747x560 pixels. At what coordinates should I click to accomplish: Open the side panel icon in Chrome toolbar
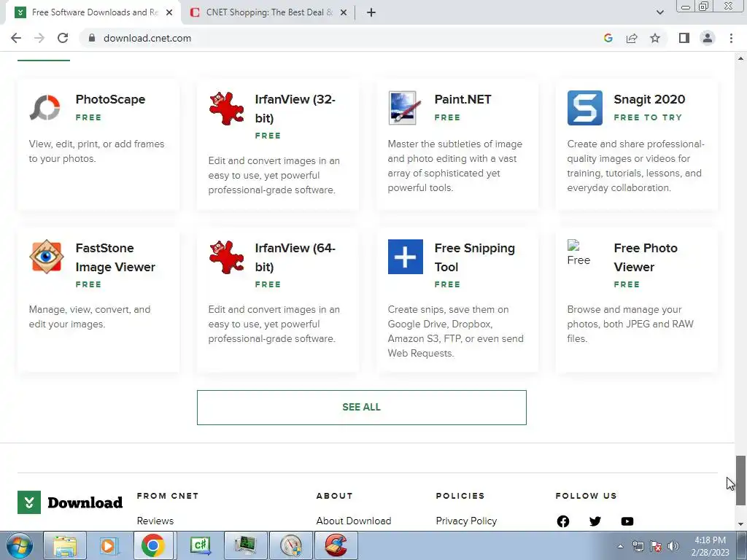click(684, 38)
